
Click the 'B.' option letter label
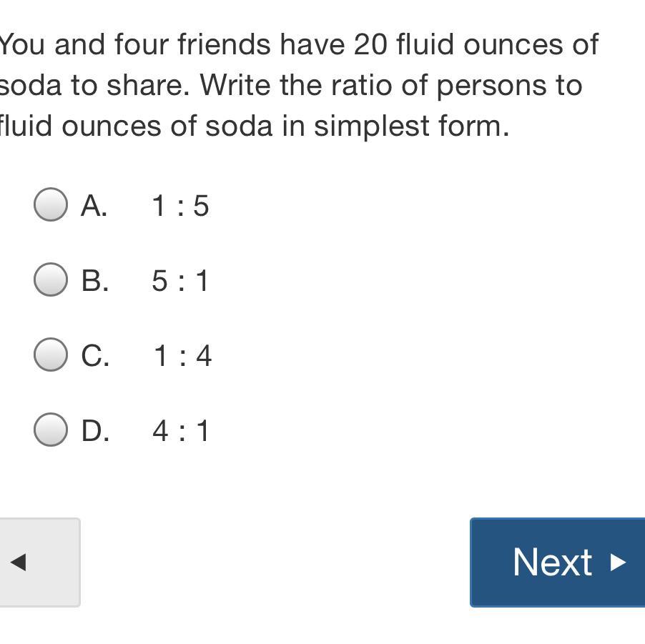coord(95,281)
